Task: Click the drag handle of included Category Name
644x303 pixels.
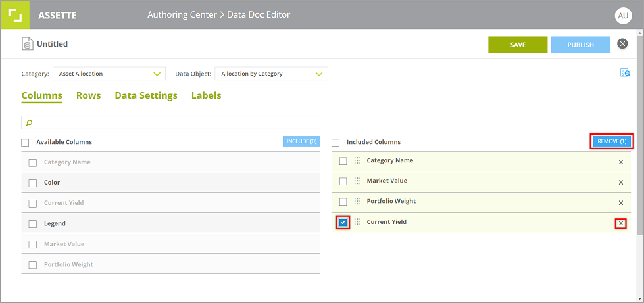Action: pos(357,160)
